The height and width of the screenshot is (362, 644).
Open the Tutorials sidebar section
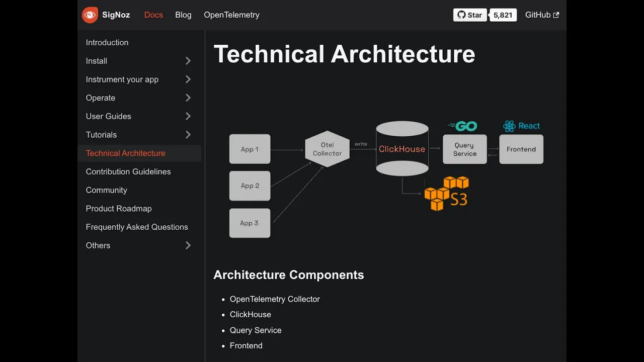pyautogui.click(x=101, y=135)
